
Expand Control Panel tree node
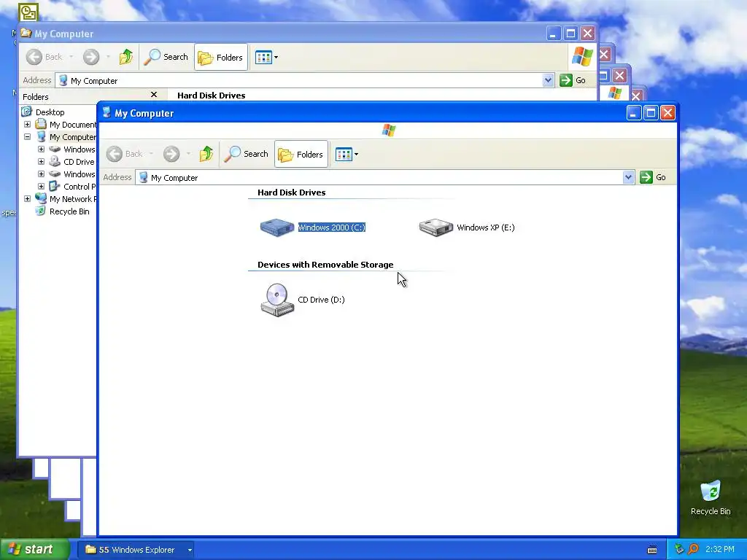pyautogui.click(x=41, y=186)
